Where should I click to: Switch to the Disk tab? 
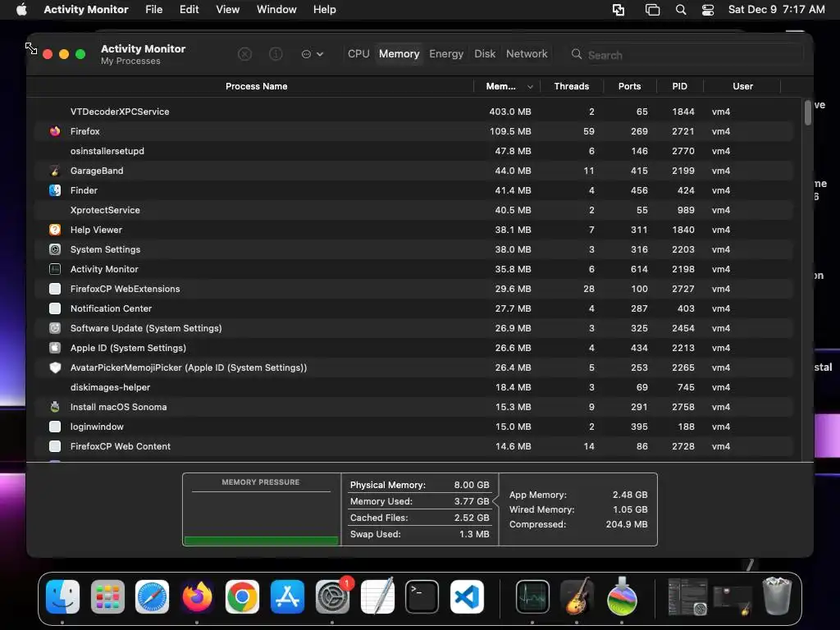pyautogui.click(x=485, y=53)
